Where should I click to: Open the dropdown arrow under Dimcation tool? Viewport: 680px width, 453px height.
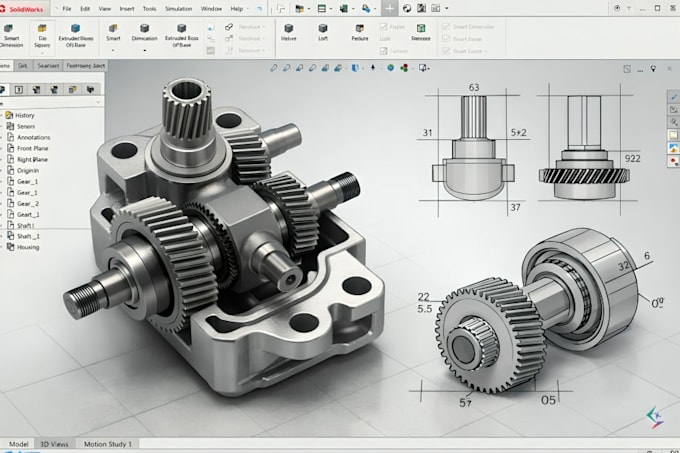pos(144,51)
